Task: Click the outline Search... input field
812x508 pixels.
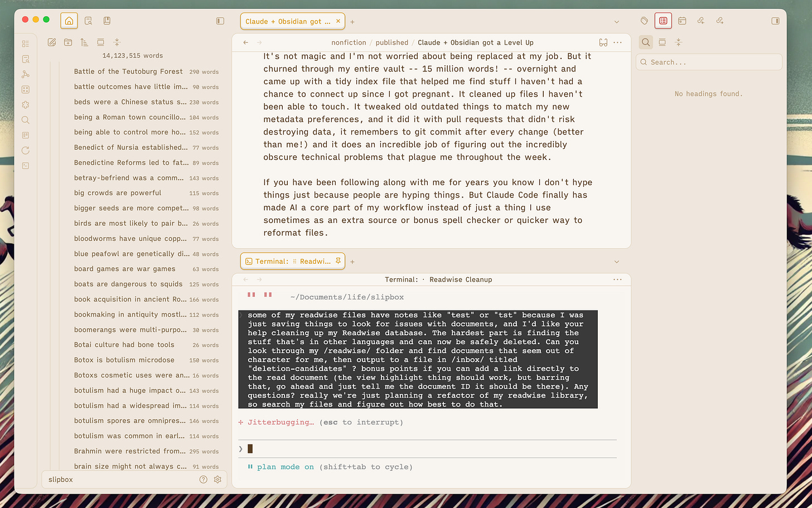Action: 709,62
